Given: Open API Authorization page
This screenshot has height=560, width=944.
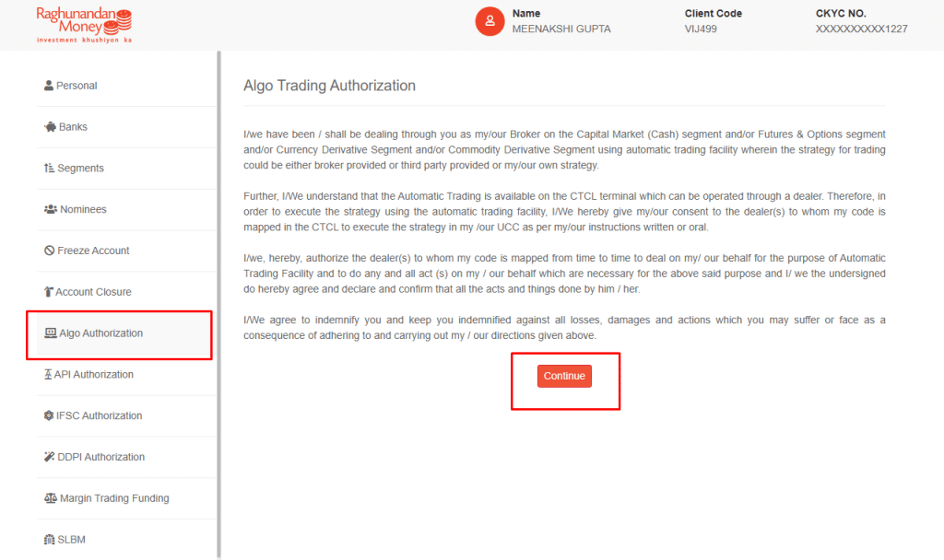Looking at the screenshot, I should tap(126, 375).
